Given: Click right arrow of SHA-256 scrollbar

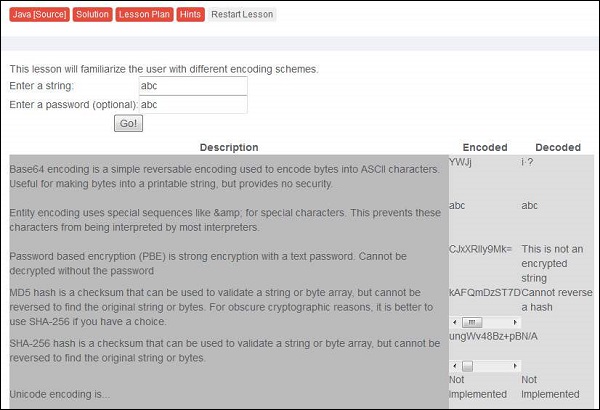Looking at the screenshot, I should coord(513,366).
